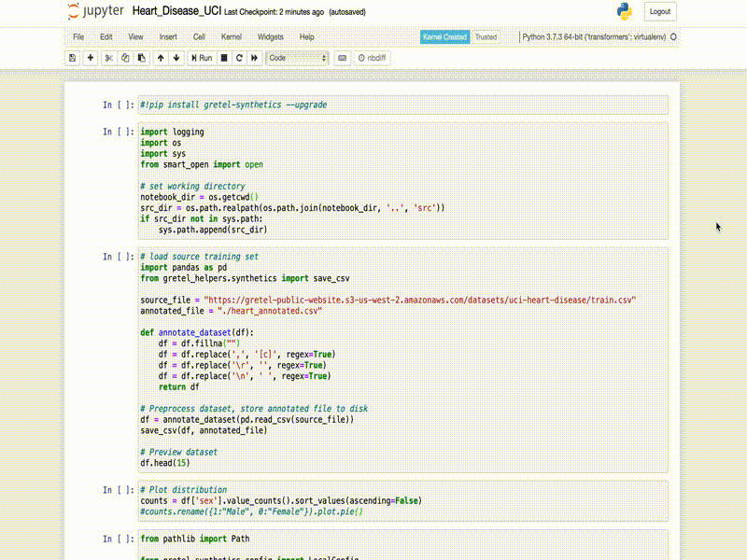
Task: Click the Last Checkpoint status text
Action: click(x=274, y=12)
